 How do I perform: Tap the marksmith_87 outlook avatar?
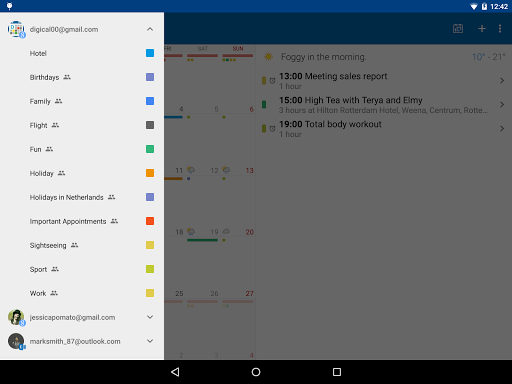pos(16,341)
